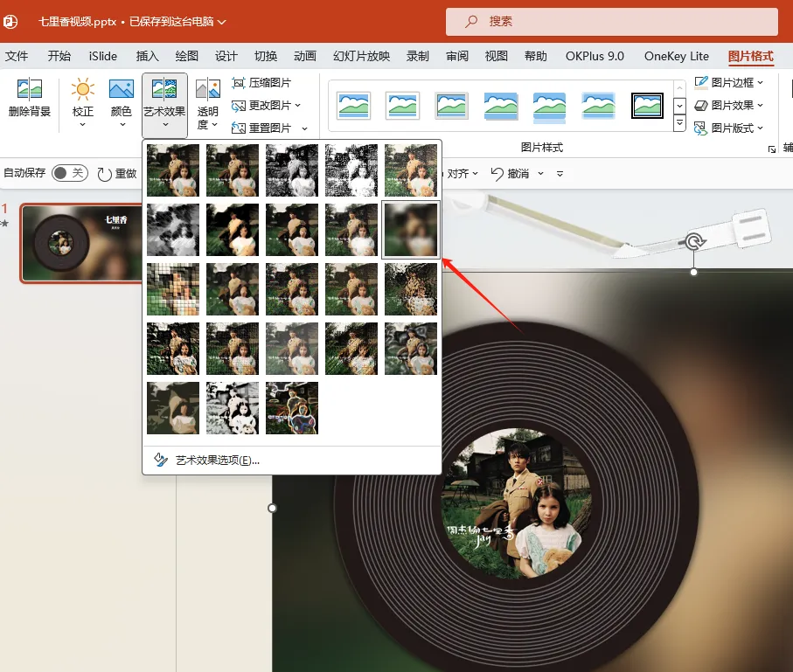Open the 绘图 draw tab
793x672 pixels.
186,56
